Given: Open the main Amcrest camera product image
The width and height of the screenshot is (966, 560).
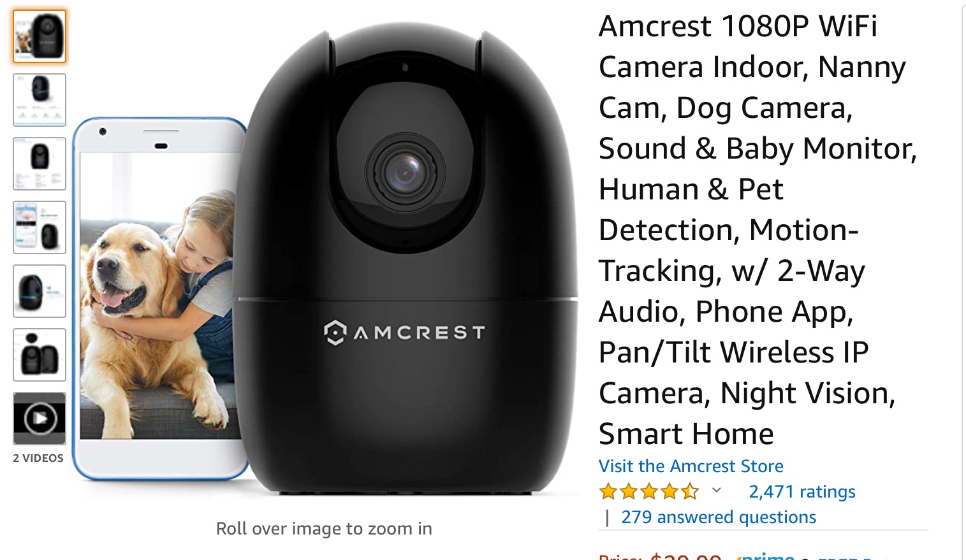Looking at the screenshot, I should 325,255.
